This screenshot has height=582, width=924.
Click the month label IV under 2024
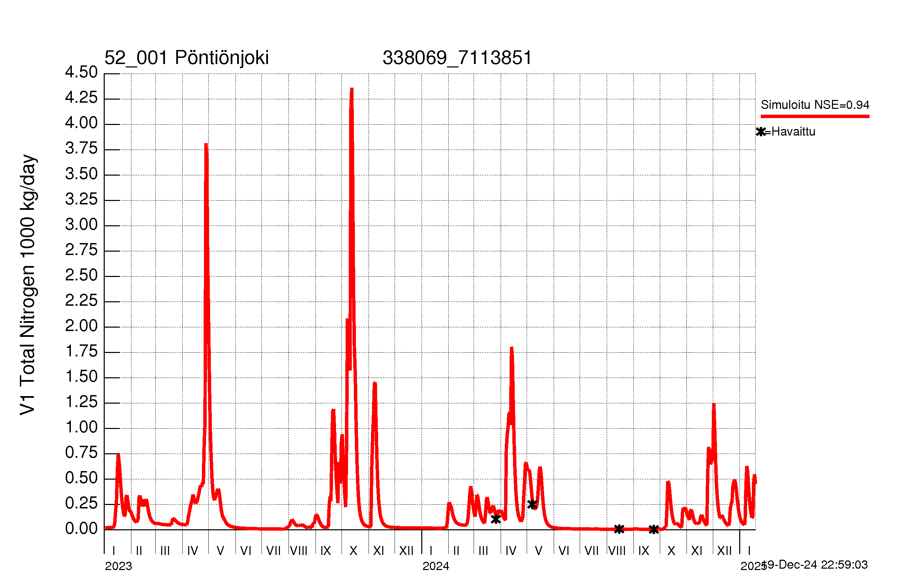511,551
